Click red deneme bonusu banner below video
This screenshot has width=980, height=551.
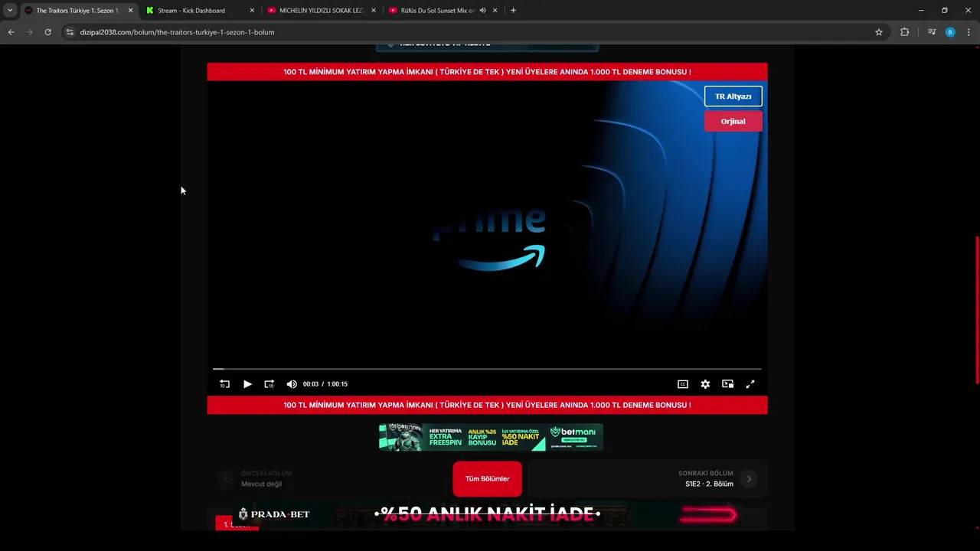(x=487, y=405)
